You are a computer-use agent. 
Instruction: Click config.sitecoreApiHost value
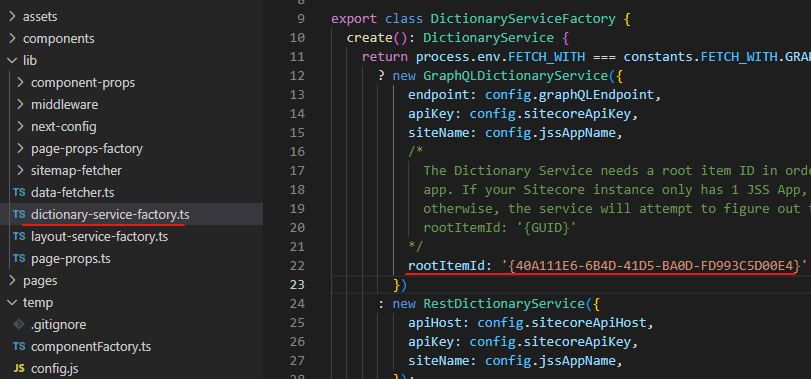click(x=562, y=323)
